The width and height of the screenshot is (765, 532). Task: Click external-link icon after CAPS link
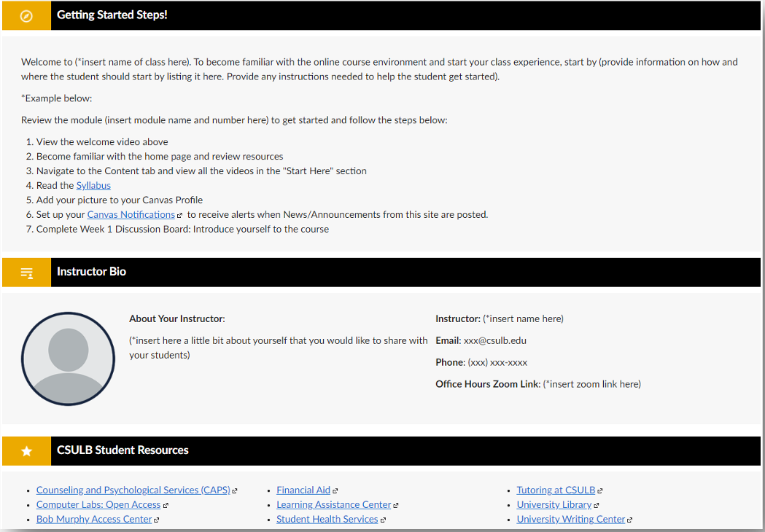tap(235, 491)
